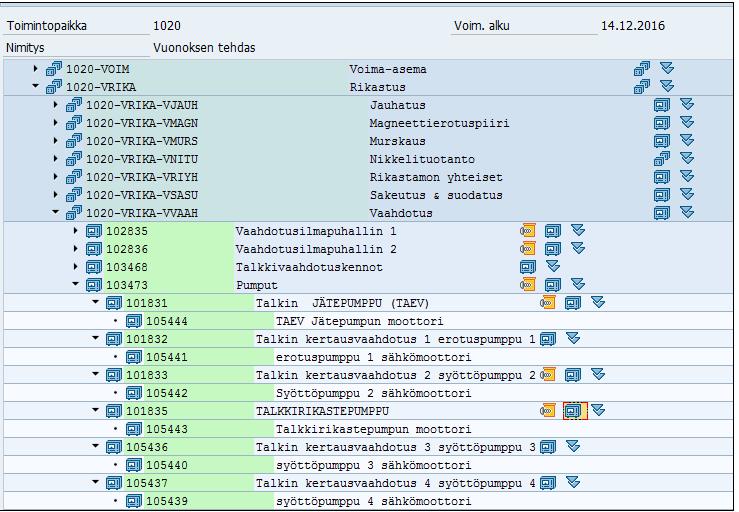Image resolution: width=739 pixels, height=512 pixels.
Task: Collapse 1020-VRIKA-VVAAH Vaahdotus node
Action: click(x=56, y=212)
